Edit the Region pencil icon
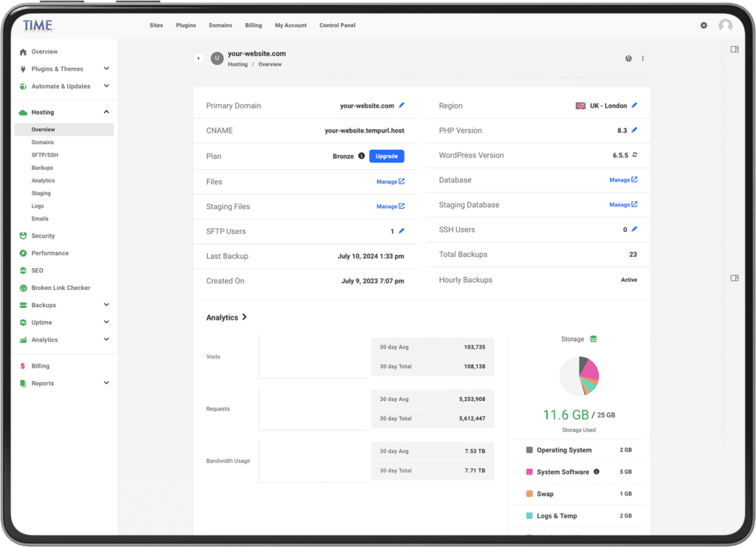756x547 pixels. pyautogui.click(x=634, y=106)
